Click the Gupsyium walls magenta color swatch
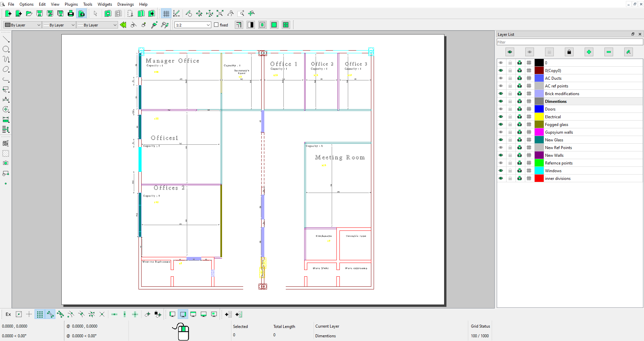Viewport: 644px width, 341px height. click(539, 132)
